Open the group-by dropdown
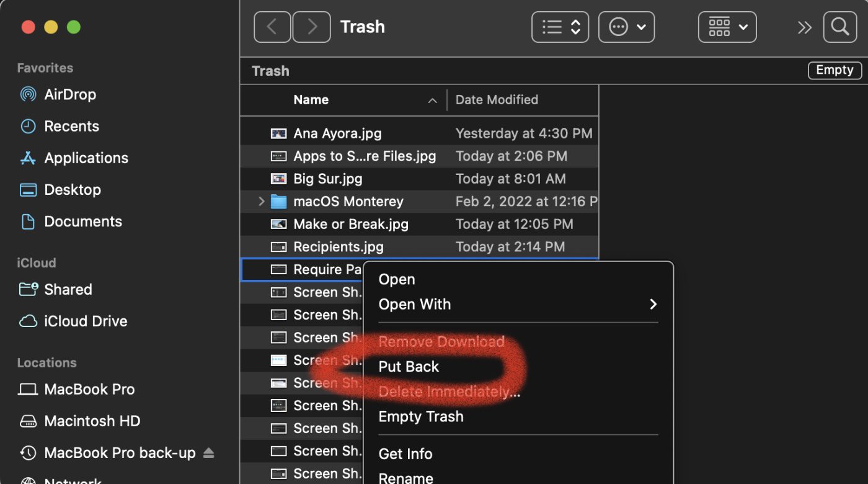The image size is (868, 484). point(727,27)
